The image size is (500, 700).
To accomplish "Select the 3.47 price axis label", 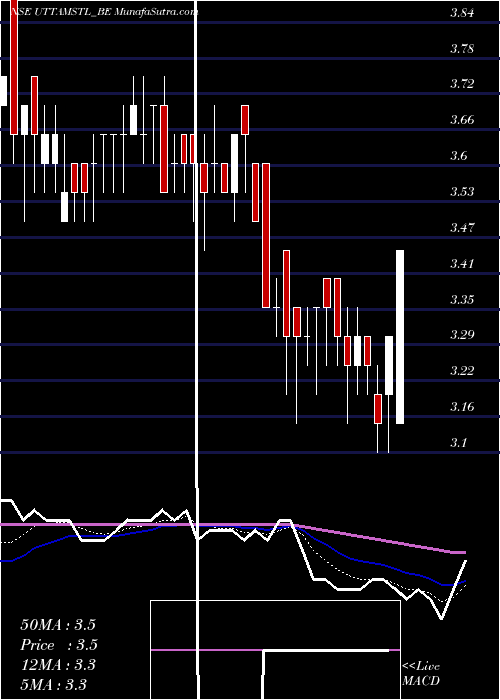I will [x=462, y=228].
